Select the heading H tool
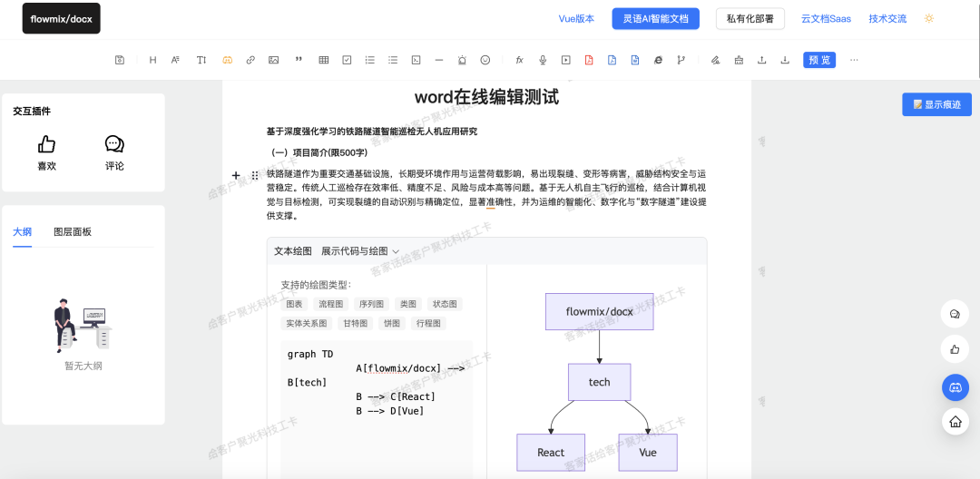This screenshot has width=980, height=479. [x=152, y=60]
